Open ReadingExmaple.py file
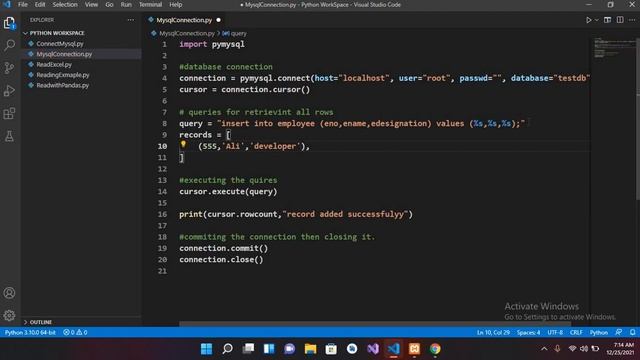The image size is (640, 360). tap(62, 75)
